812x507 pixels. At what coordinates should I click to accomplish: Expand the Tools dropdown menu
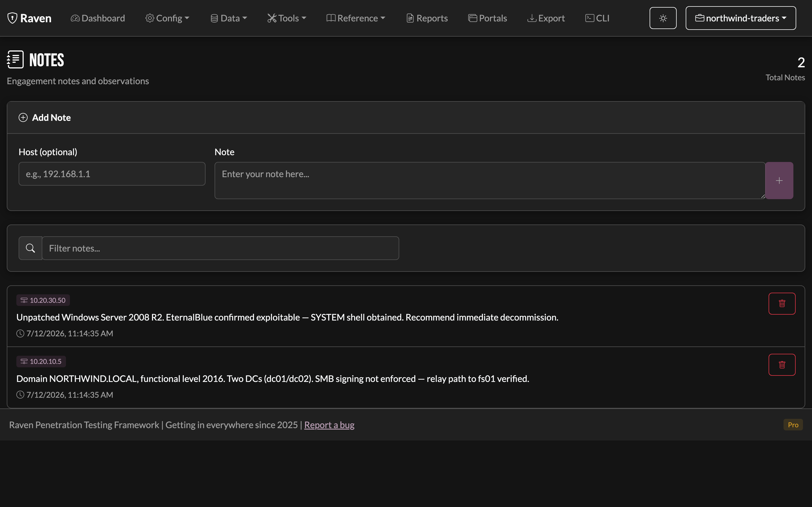[x=286, y=18]
